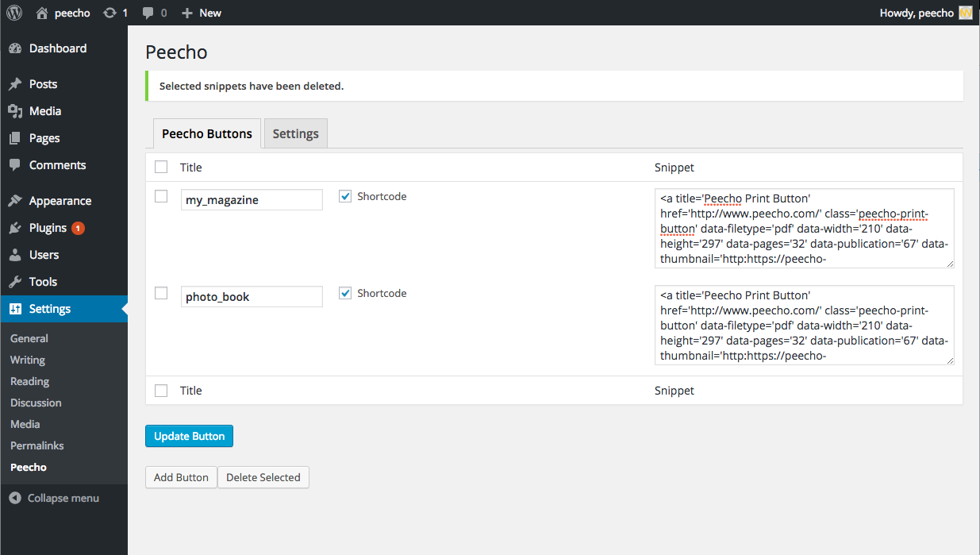Viewport: 980px width, 555px height.
Task: Click the Snippet column header
Action: (674, 167)
